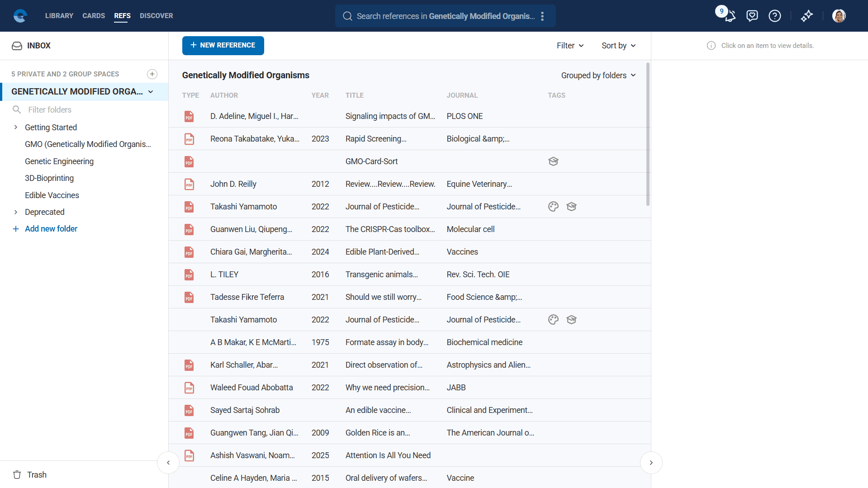Open PDF icon for John D. Reilly reference
The image size is (868, 488).
[x=189, y=184]
